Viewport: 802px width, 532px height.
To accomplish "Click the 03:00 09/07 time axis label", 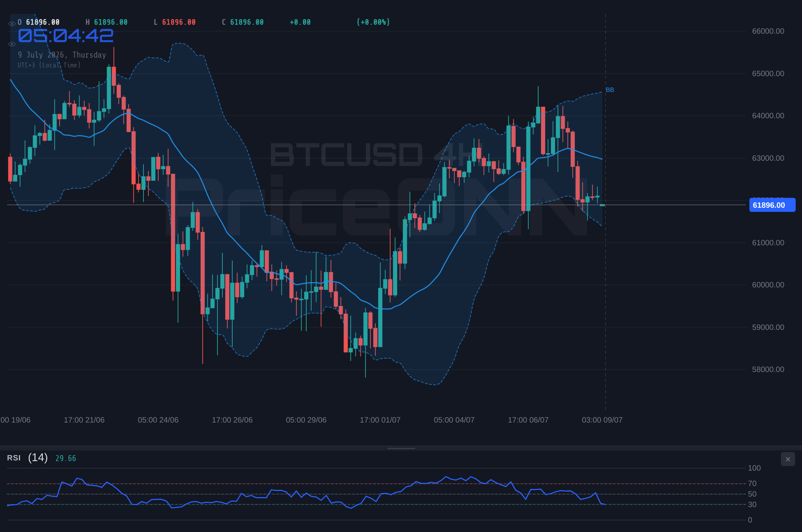I will pos(602,420).
